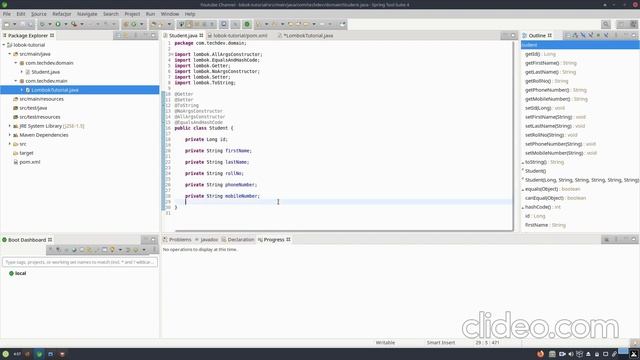Select local in Boot Dashboard
Viewport: 640px width, 360px height.
point(20,273)
